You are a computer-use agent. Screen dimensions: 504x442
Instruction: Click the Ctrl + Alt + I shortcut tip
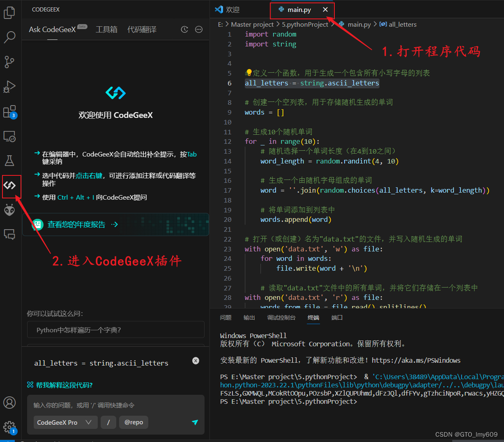(x=76, y=197)
